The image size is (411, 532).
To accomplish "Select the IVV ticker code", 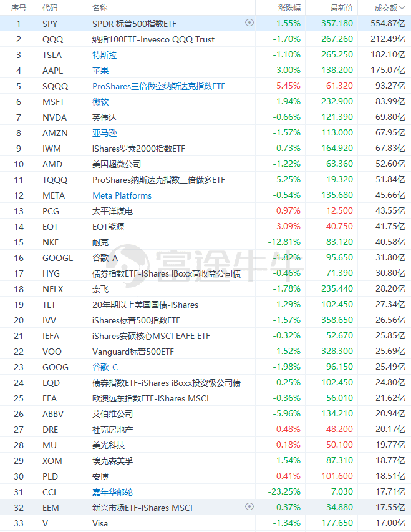I will tap(49, 320).
